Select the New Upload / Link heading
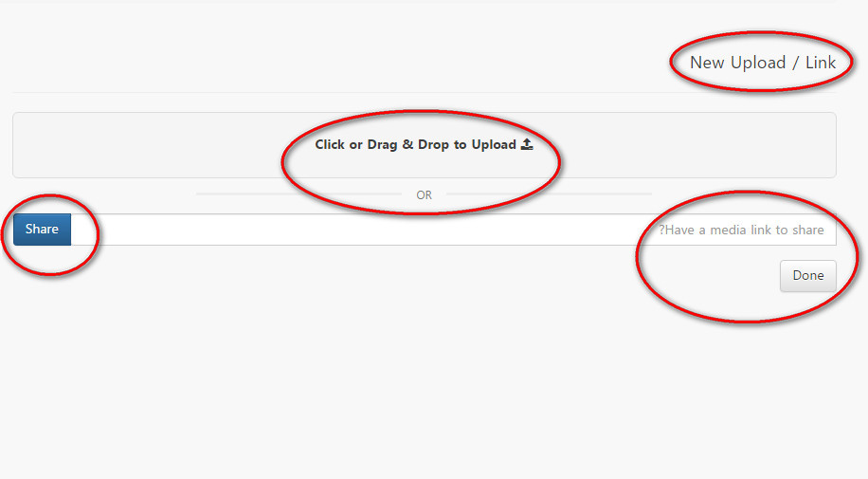868x479 pixels. coord(762,63)
